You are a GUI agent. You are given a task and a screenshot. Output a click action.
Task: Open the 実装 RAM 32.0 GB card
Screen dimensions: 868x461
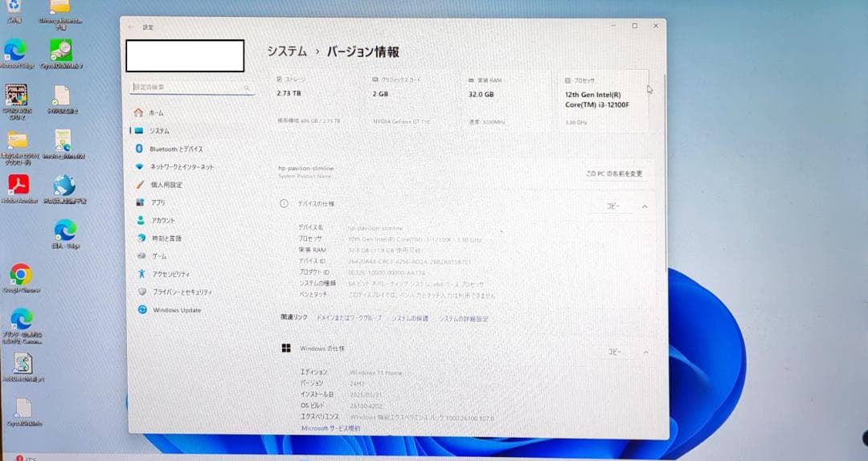tap(508, 100)
